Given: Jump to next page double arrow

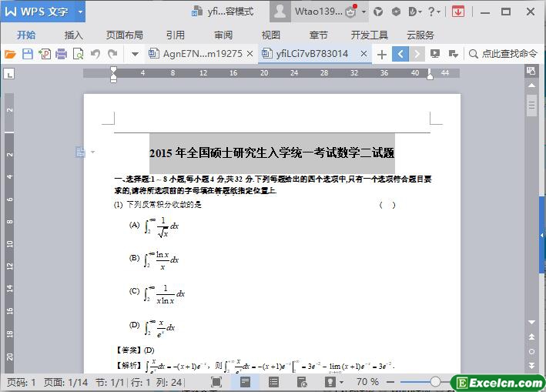Looking at the screenshot, I should (x=531, y=366).
